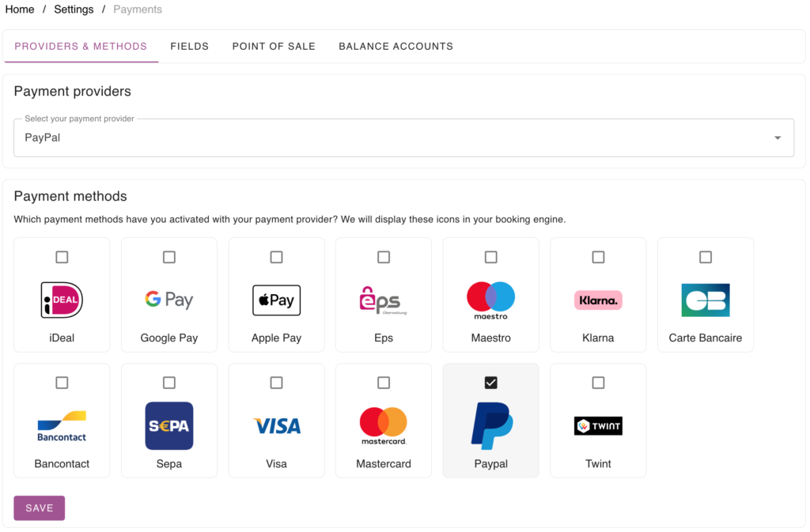Click the Bancontact logo icon

(x=62, y=426)
